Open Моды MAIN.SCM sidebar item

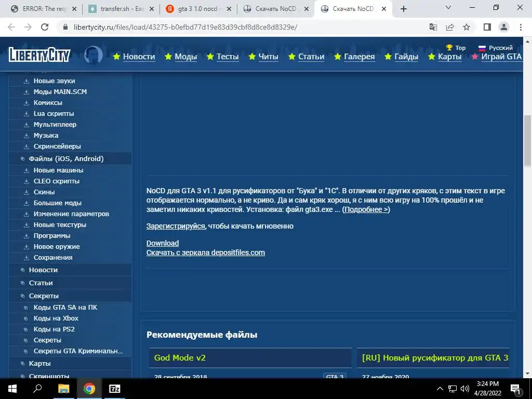click(60, 91)
